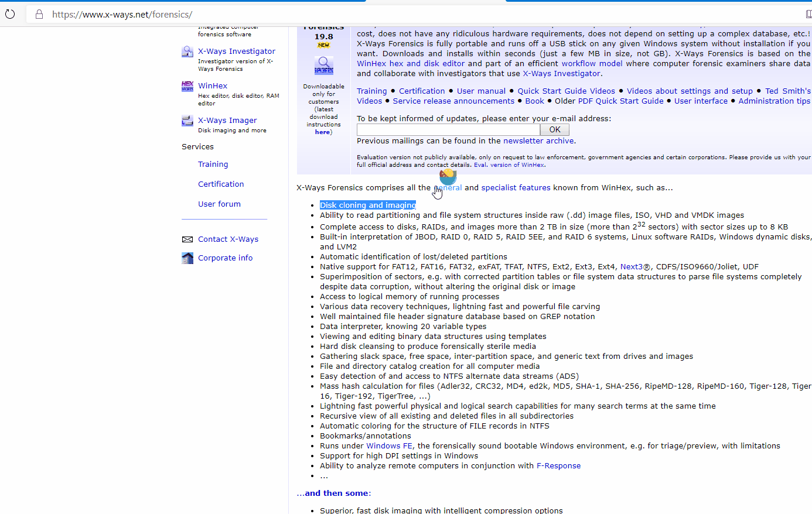This screenshot has height=514, width=812.
Task: Click the X-Ways Investigator sidebar icon
Action: pos(187,52)
